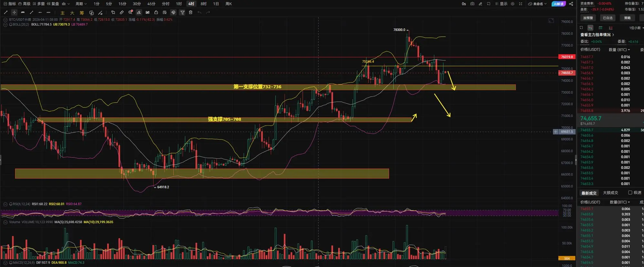Click the 76019.8 red price line label
The width and height of the screenshot is (644, 267).
tap(567, 57)
